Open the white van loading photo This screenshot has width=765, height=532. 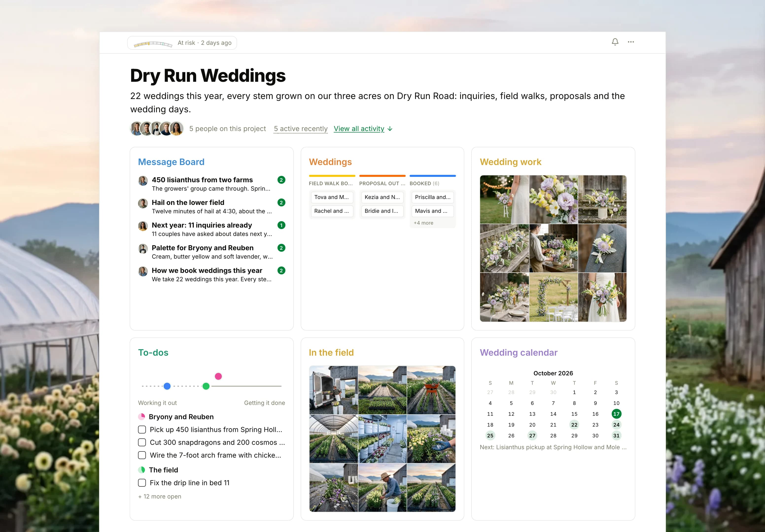point(333,390)
